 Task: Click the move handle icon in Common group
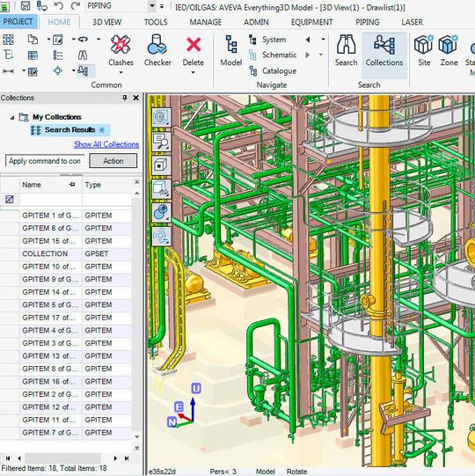pyautogui.click(x=58, y=71)
